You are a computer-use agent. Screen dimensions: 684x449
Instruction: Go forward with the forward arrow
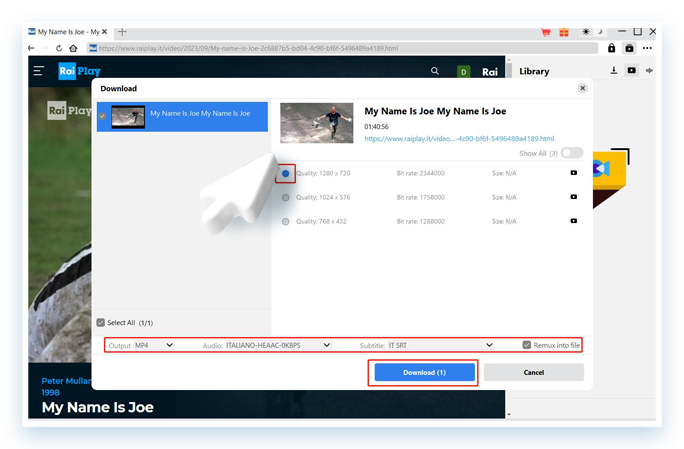click(44, 48)
